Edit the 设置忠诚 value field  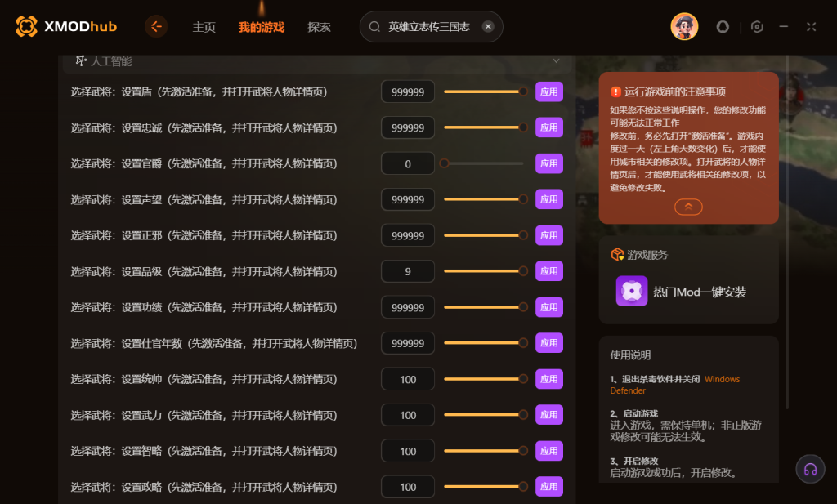[x=408, y=127]
